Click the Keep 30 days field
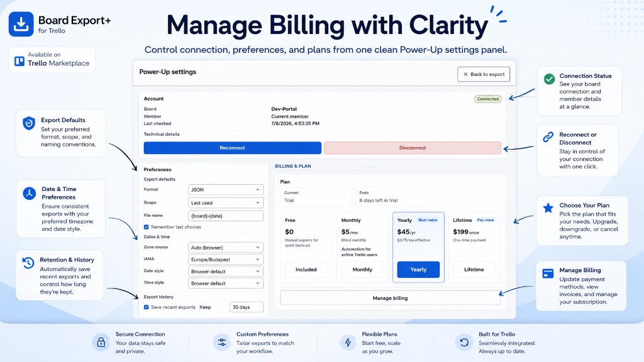 click(247, 307)
